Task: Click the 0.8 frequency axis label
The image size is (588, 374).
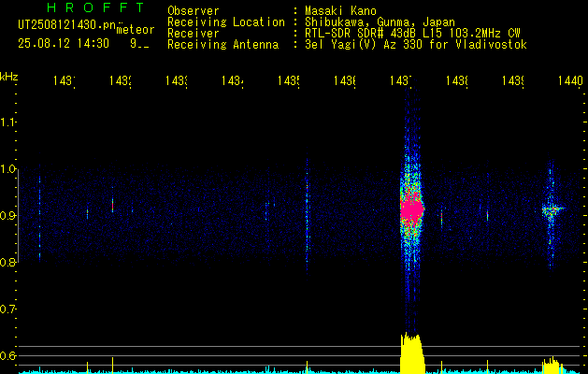Action: click(x=7, y=262)
